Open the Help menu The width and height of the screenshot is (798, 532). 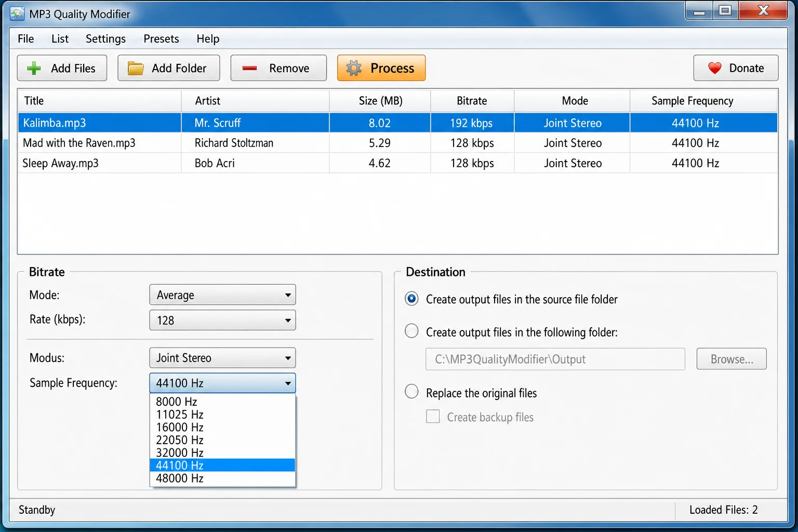pyautogui.click(x=208, y=39)
